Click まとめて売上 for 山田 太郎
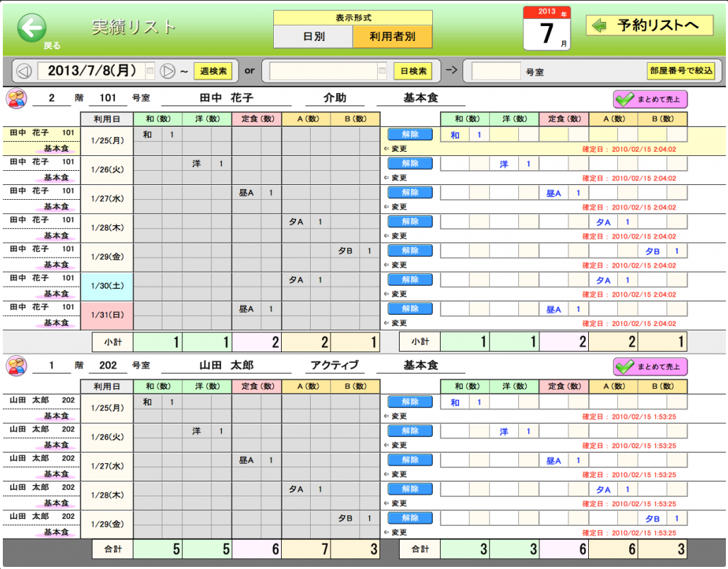 [x=650, y=367]
